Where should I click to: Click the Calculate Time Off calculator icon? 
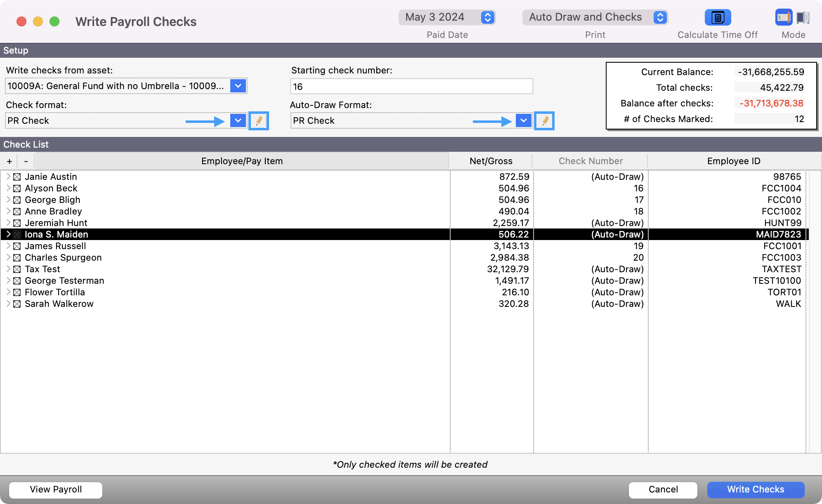tap(717, 18)
